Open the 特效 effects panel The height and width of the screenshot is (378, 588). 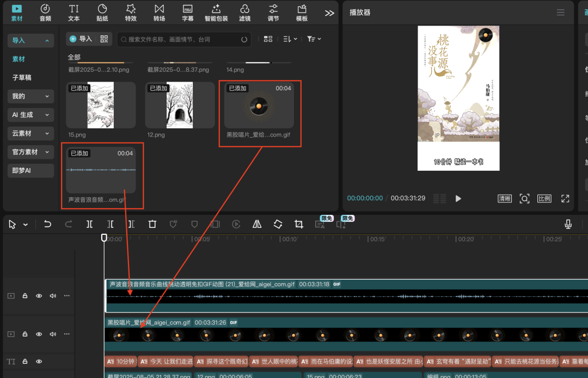tap(131, 13)
